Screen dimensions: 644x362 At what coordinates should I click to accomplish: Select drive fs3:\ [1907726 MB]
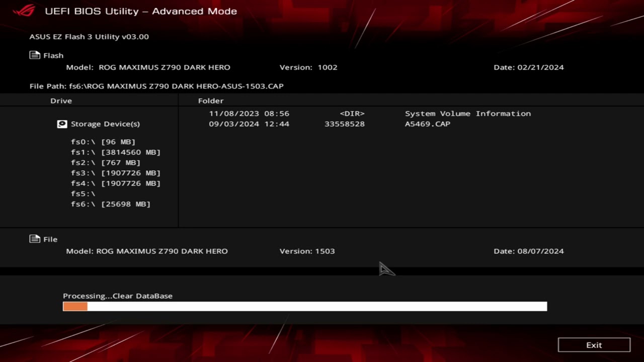click(116, 173)
